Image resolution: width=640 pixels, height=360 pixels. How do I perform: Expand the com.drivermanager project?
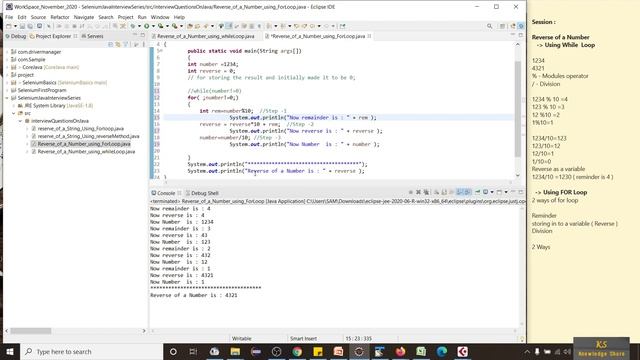click(x=7, y=52)
